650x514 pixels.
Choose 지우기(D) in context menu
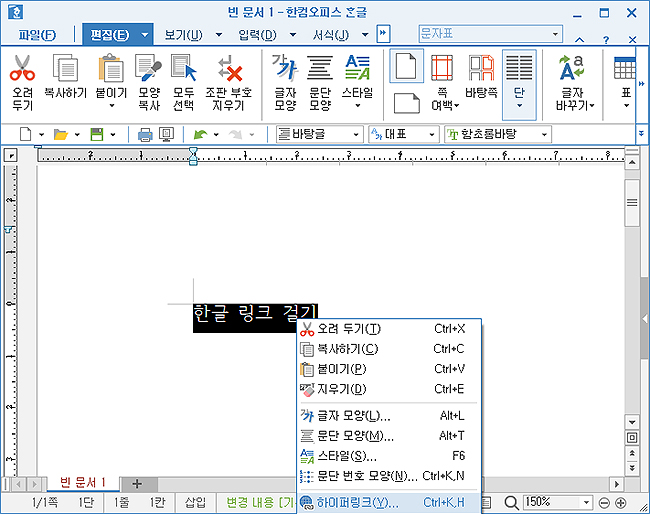coord(389,389)
